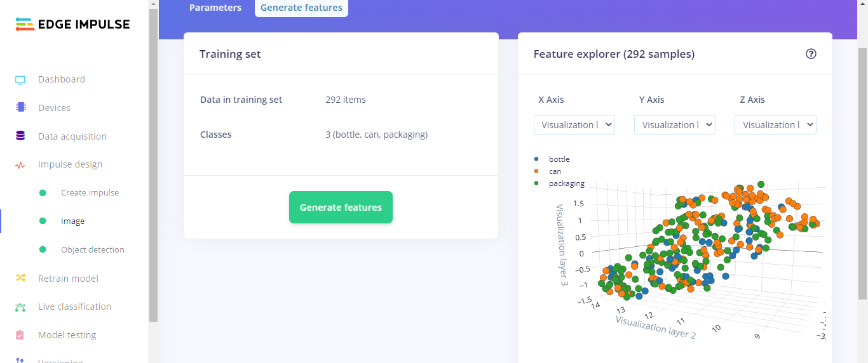The height and width of the screenshot is (363, 868).
Task: Click the Retrain model shuffle icon
Action: (x=20, y=279)
